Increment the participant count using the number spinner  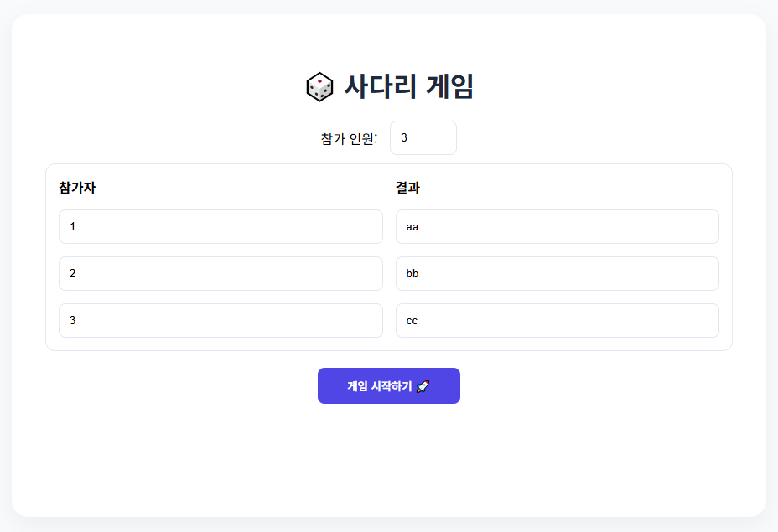click(450, 132)
